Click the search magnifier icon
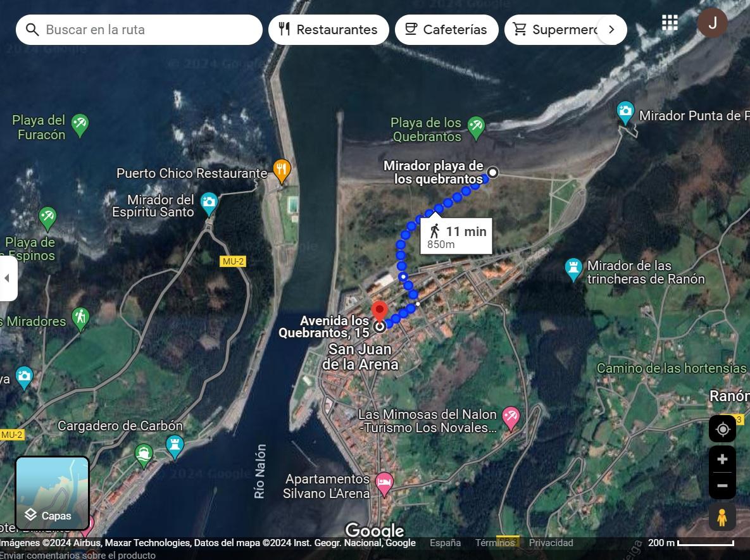 click(x=32, y=30)
